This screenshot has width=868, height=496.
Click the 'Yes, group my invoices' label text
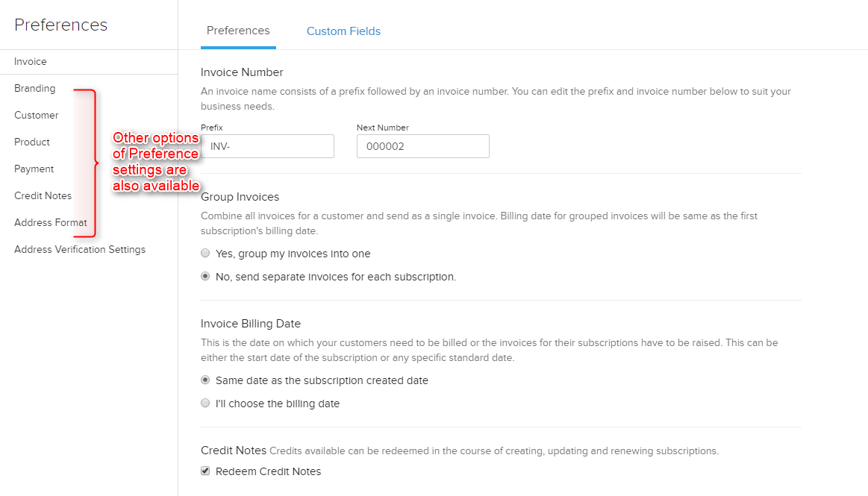click(x=293, y=254)
